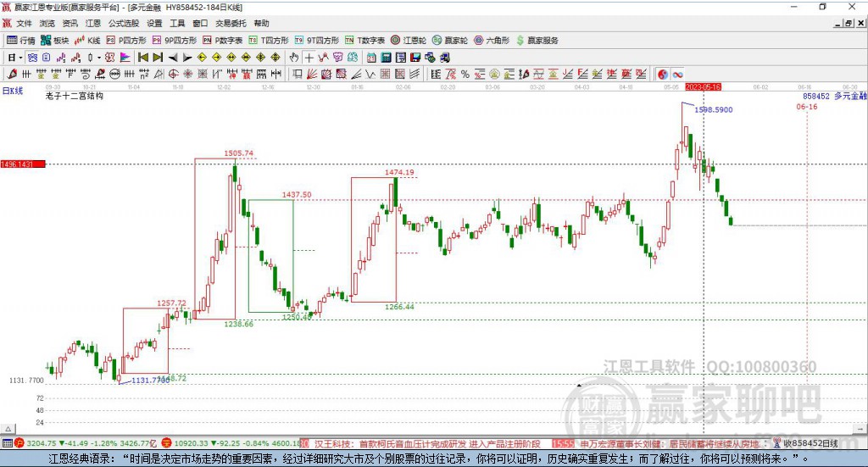Image resolution: width=868 pixels, height=467 pixels.
Task: Click the pink flag chart icon
Action: click(x=125, y=58)
